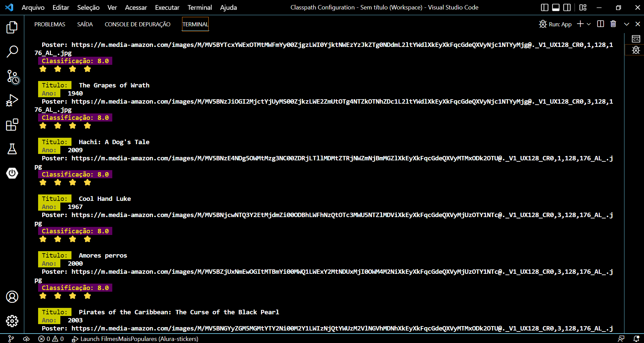Screen dimensions: 644x343
Task: Open the new terminal profile chevron
Action: click(x=589, y=24)
